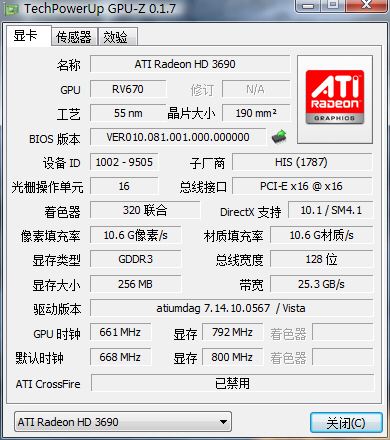
Task: Click the ATI CrossFire field 已禁用
Action: 232,383
